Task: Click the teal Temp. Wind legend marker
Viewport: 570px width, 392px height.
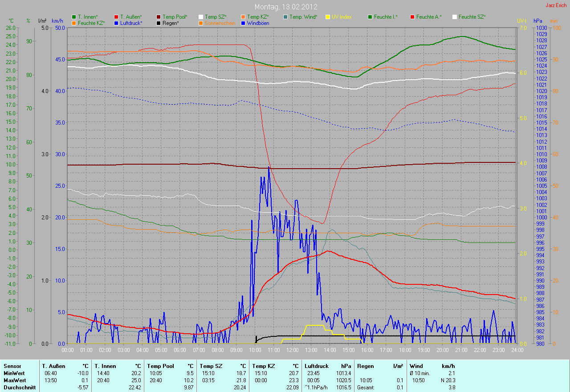Action: click(x=285, y=17)
